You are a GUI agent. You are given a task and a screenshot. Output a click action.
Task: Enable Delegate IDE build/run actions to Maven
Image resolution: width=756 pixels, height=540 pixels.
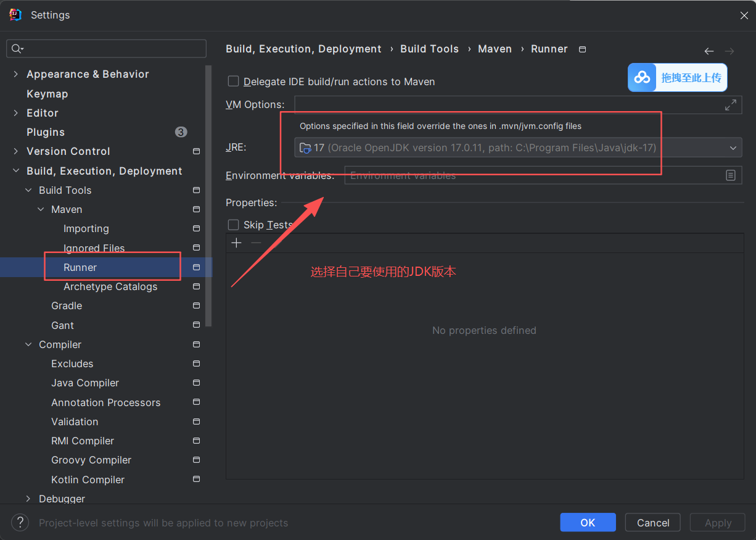233,81
